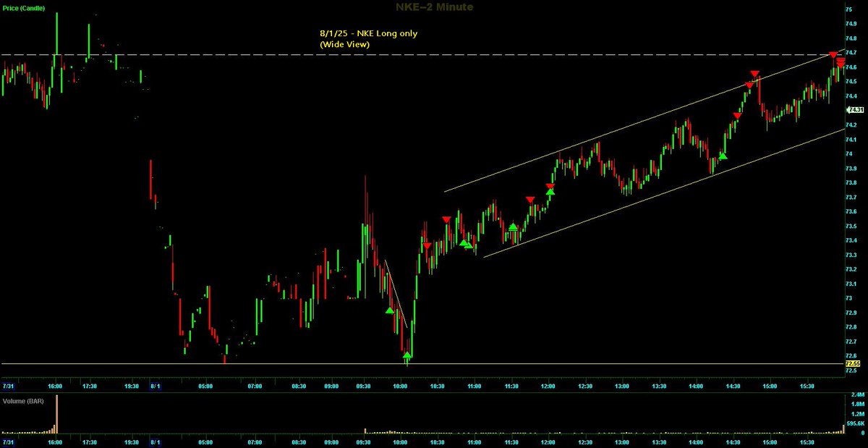Screen dimensions: 868x448
Task: Select the short downtrend line before 10:00
Action: point(396,293)
